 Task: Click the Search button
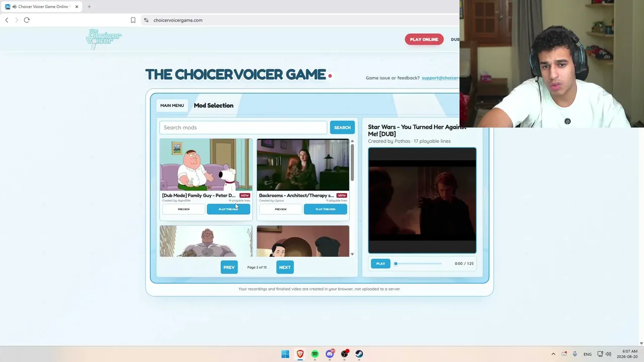click(x=342, y=128)
